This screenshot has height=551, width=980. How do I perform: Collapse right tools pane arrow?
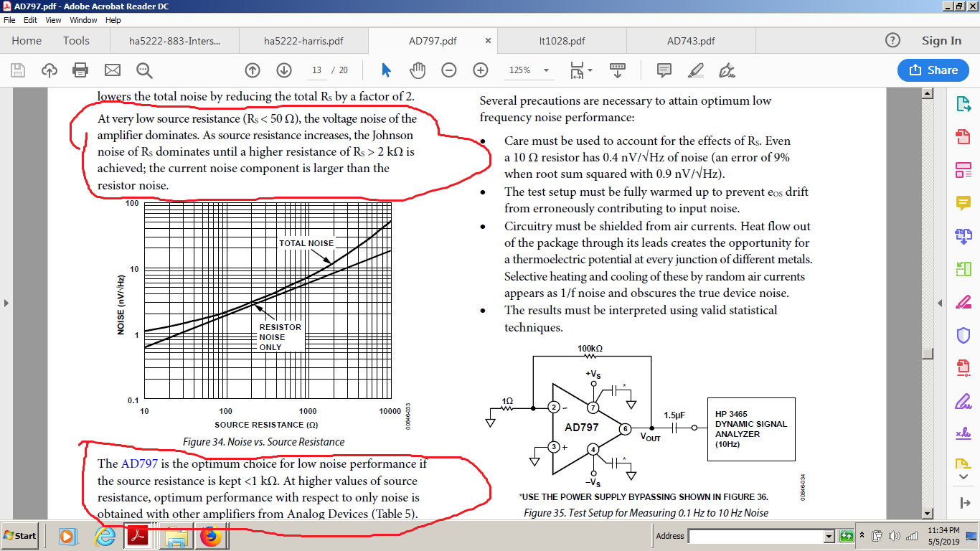tap(963, 502)
